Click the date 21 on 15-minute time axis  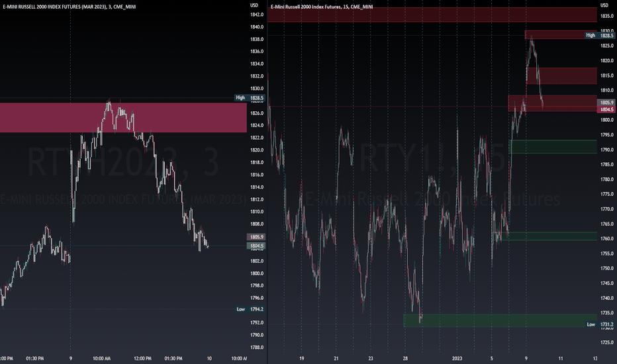pos(336,359)
